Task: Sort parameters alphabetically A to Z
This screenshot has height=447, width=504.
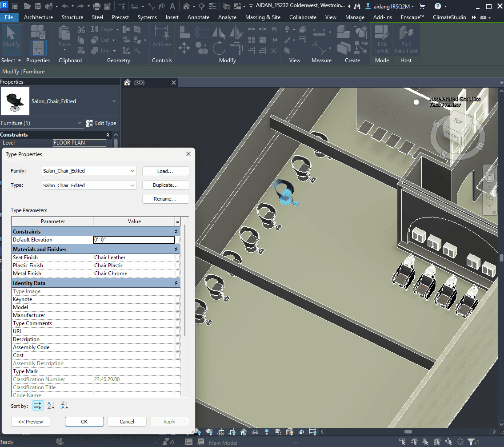Action: pos(51,405)
